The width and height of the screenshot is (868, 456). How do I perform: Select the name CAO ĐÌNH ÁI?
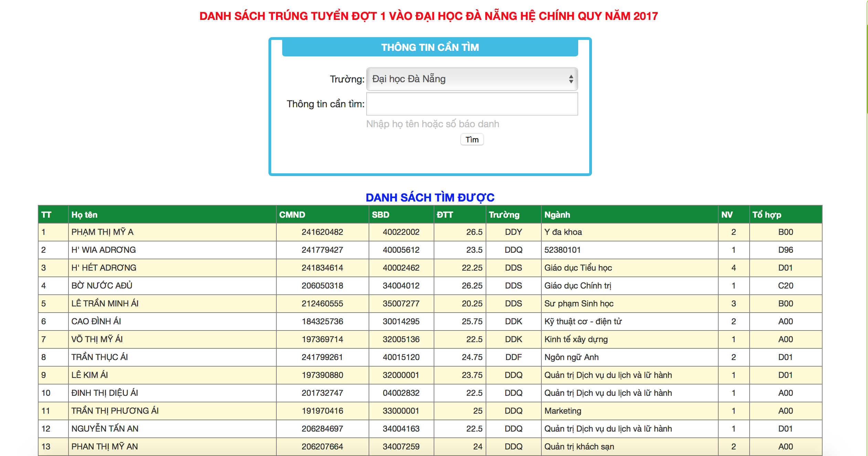(x=96, y=322)
